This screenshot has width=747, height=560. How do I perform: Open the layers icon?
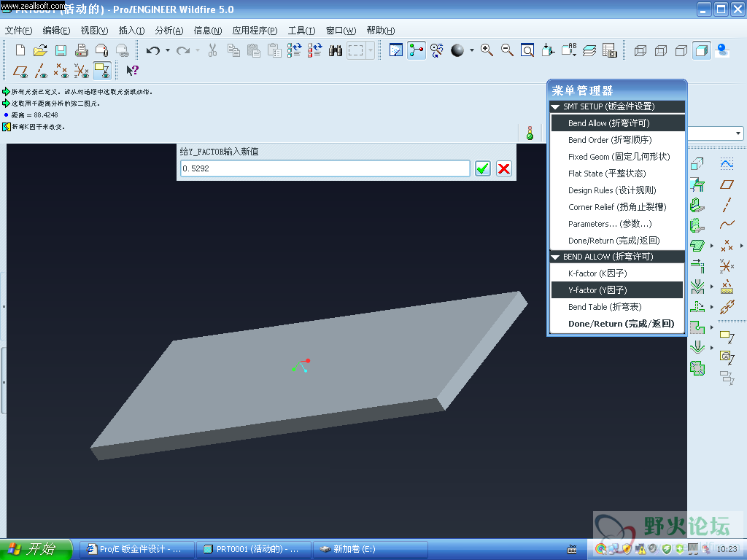point(589,50)
